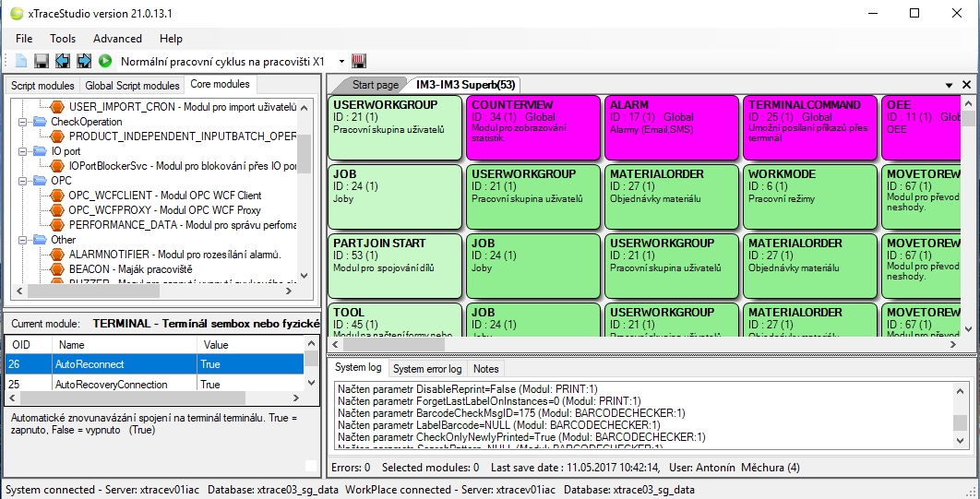980x499 pixels.
Task: Click the BEACON module orange icon
Action: pyautogui.click(x=57, y=269)
